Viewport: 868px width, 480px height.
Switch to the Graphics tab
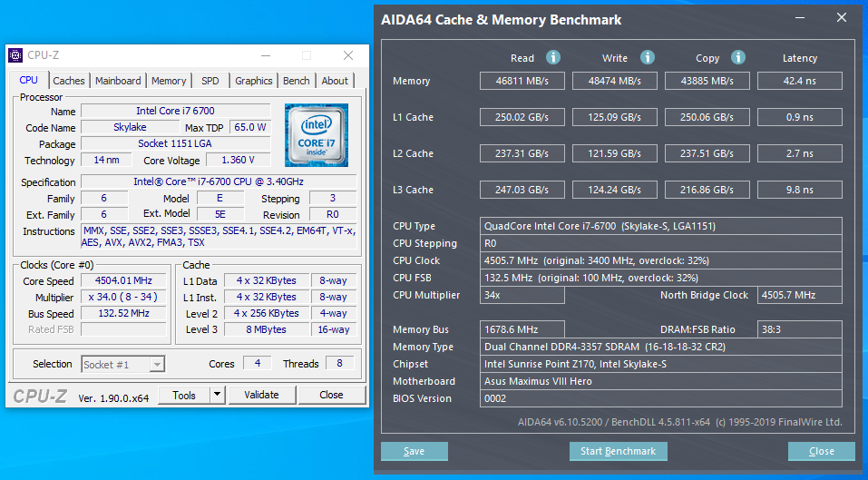254,81
